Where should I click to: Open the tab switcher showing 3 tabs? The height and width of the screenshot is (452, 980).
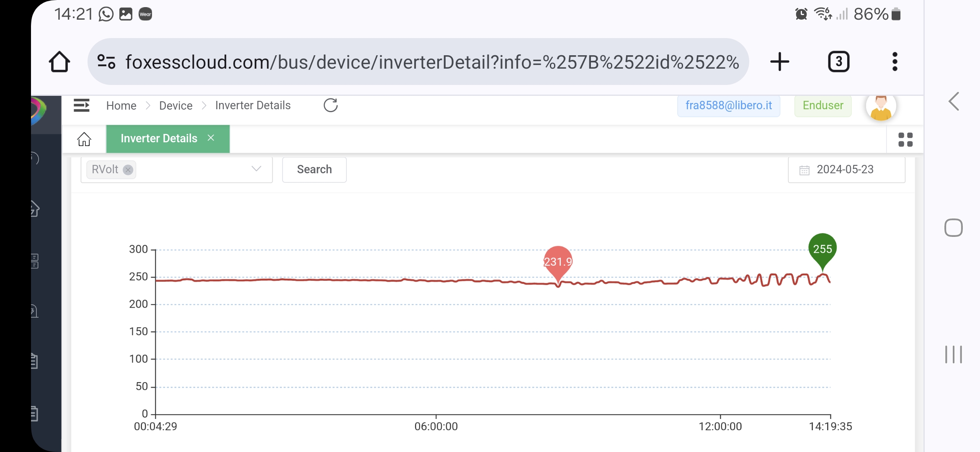pos(838,62)
